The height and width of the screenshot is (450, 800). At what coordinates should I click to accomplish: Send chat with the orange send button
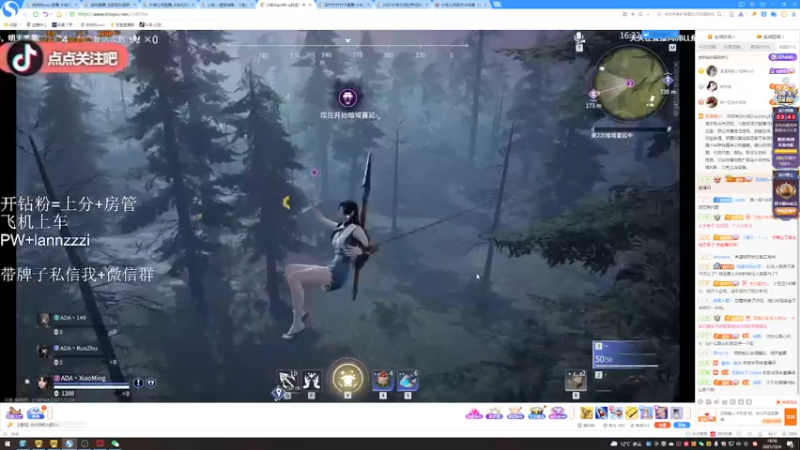[790, 417]
